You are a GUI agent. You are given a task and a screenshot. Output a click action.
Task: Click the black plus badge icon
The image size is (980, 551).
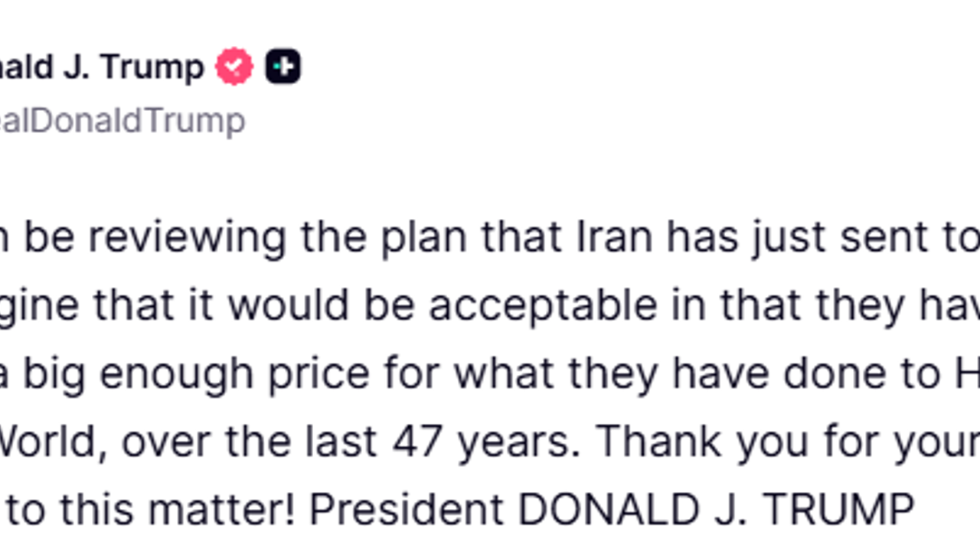tap(283, 67)
